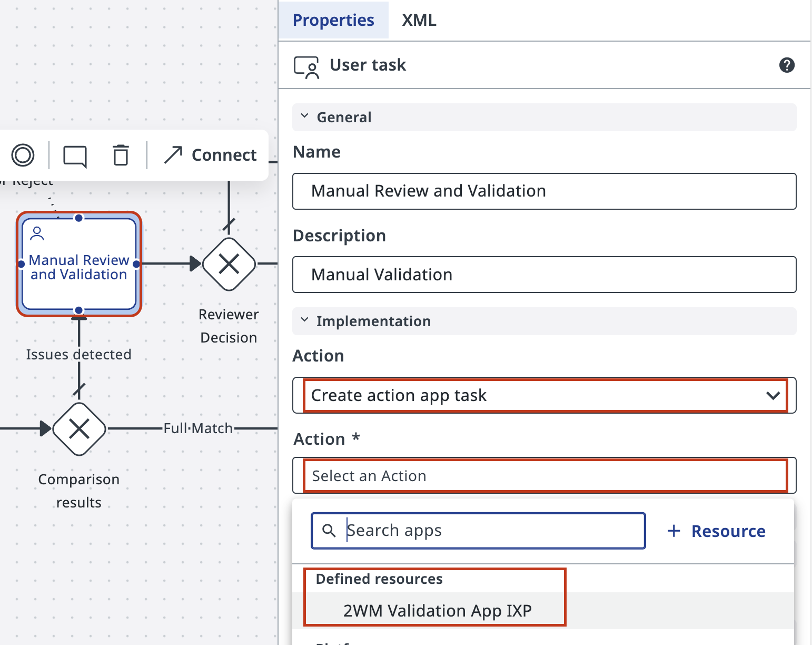Delete the selected element via trash icon
This screenshot has height=645, width=812.
(121, 155)
